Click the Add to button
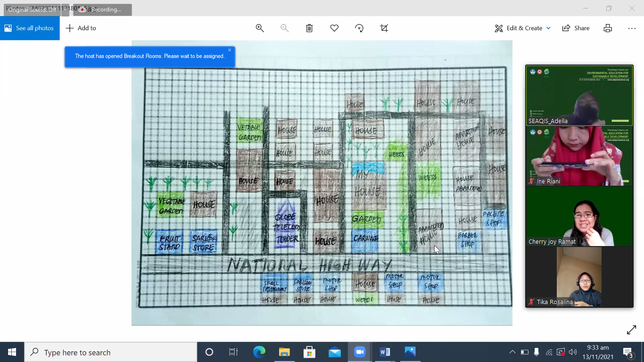 click(81, 28)
